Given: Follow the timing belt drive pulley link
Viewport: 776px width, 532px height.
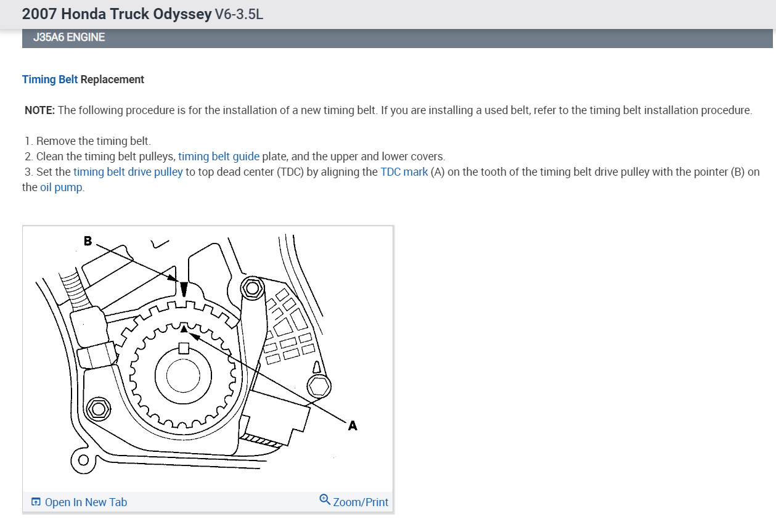Looking at the screenshot, I should click(x=128, y=172).
